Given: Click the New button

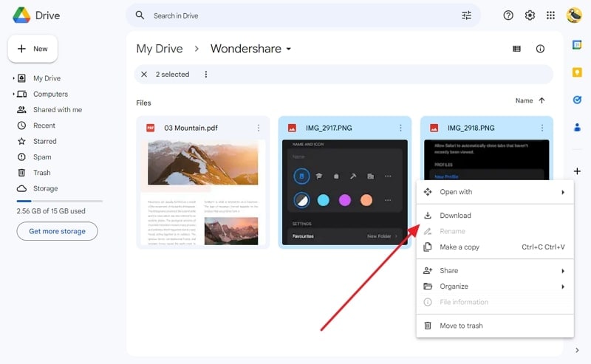Looking at the screenshot, I should pos(33,49).
